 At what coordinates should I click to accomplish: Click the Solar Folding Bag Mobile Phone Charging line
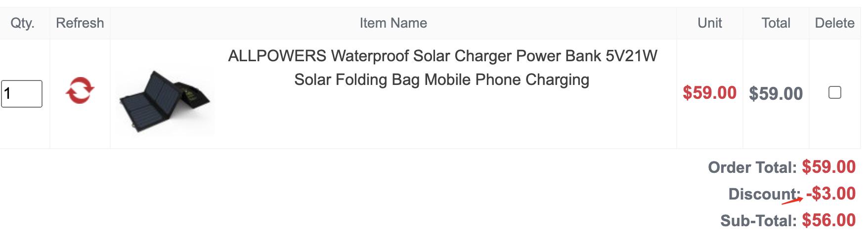(442, 80)
